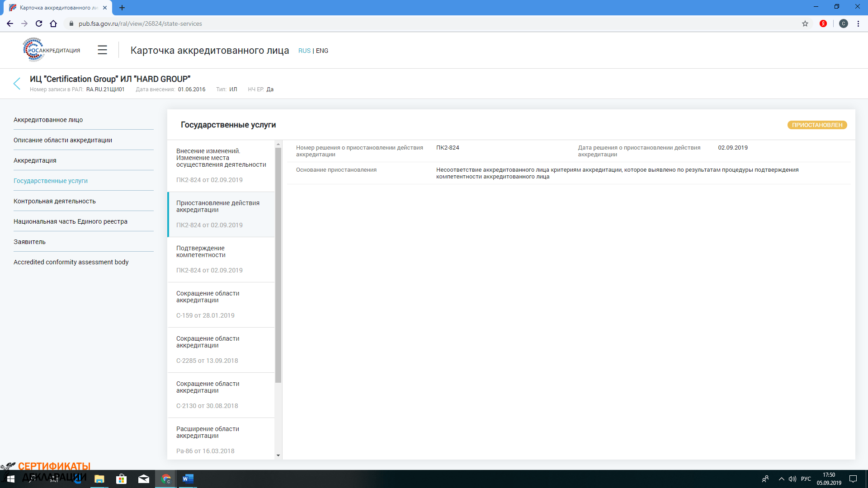This screenshot has height=488, width=868.
Task: Select the Контрольная деятельность section
Action: coord(54,201)
